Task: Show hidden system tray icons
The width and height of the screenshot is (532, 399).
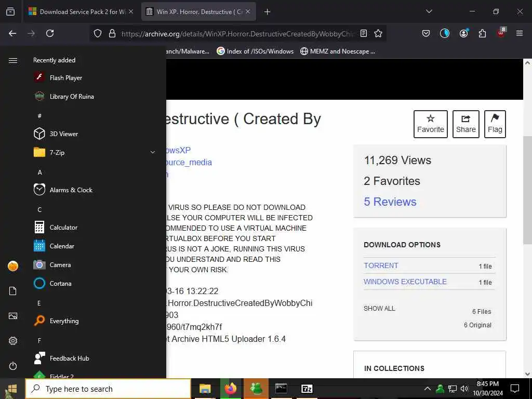Action: click(x=428, y=389)
